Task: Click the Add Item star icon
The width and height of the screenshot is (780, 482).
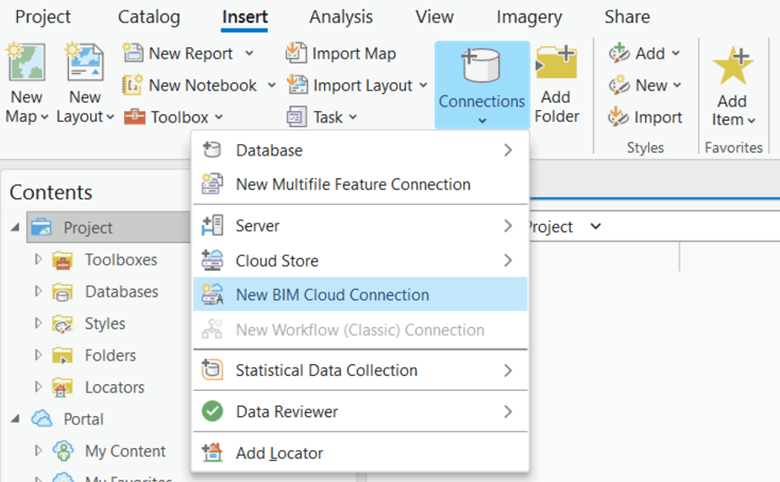Action: pyautogui.click(x=733, y=66)
